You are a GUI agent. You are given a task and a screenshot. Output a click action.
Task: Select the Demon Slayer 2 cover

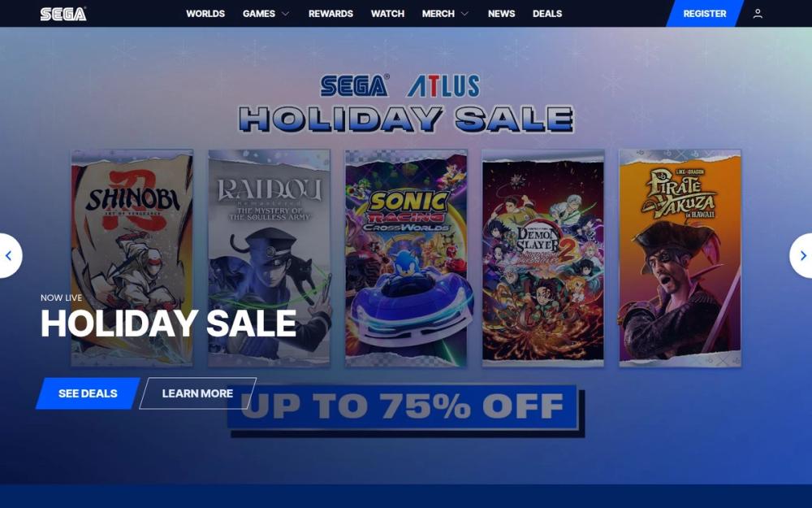point(542,258)
